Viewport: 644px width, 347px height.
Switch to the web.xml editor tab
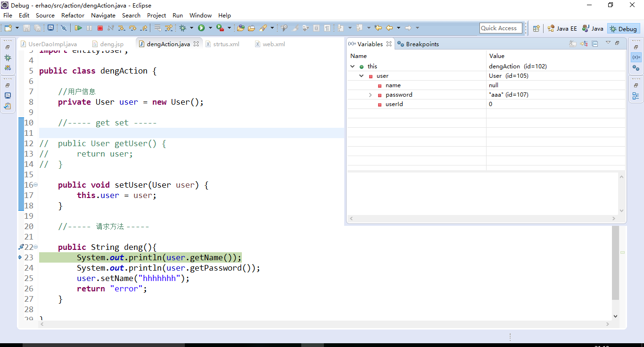pos(270,44)
